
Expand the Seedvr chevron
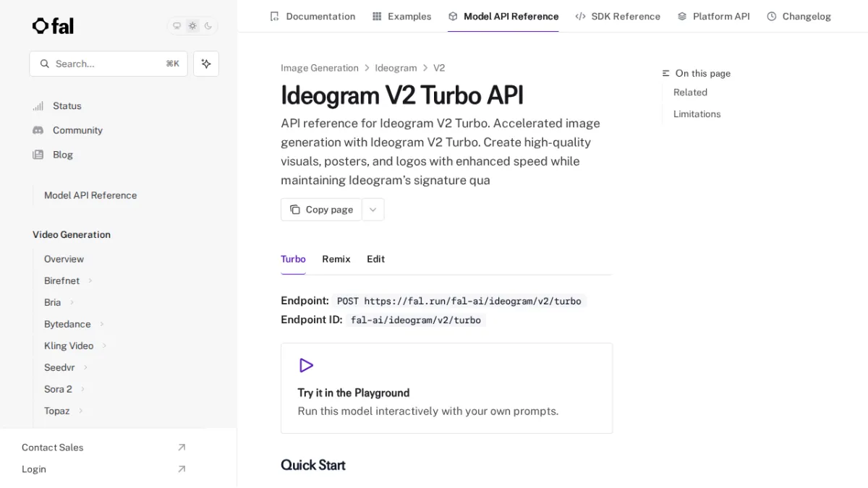point(85,367)
